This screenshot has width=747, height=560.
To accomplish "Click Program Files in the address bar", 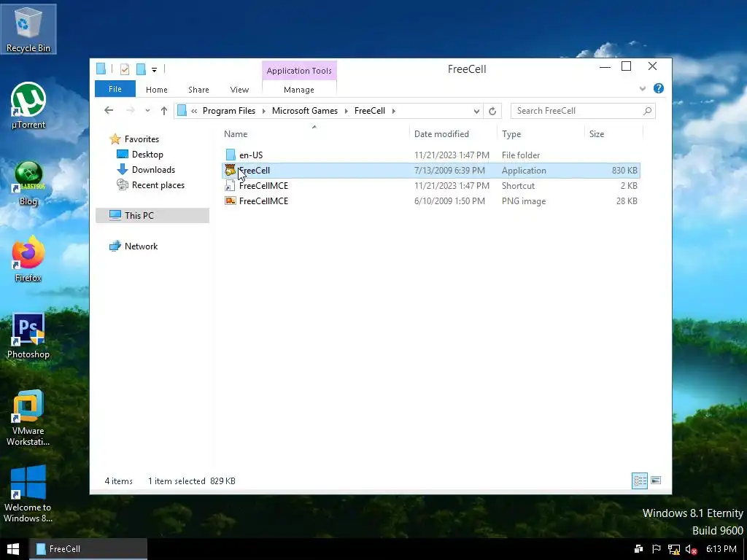I will coord(228,111).
